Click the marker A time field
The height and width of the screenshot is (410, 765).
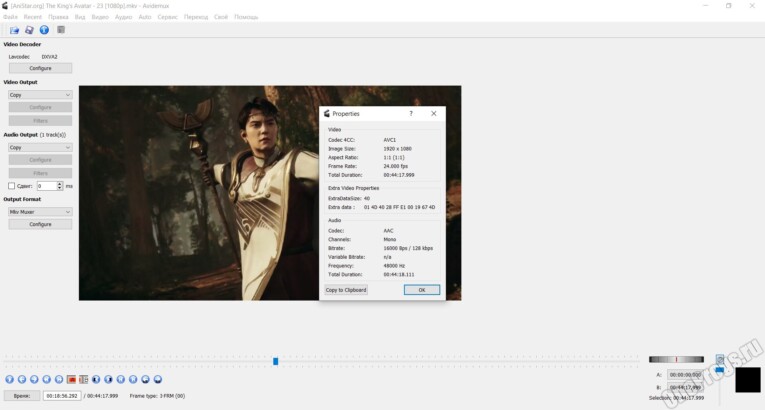[685, 375]
